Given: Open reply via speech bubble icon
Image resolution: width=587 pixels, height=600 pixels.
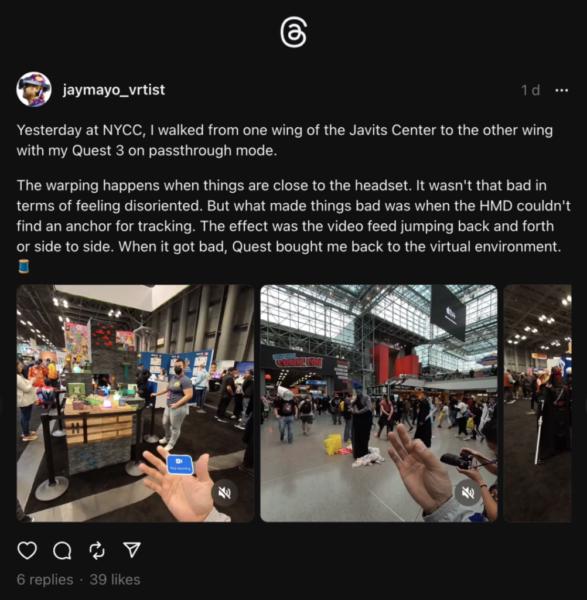Looking at the screenshot, I should (x=62, y=550).
